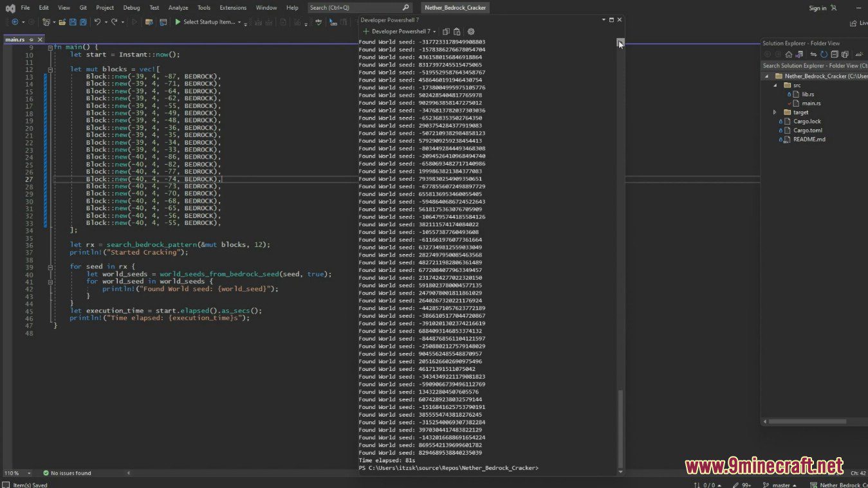Click No issues found status indicator
Image resolution: width=868 pixels, height=488 pixels.
coord(67,473)
